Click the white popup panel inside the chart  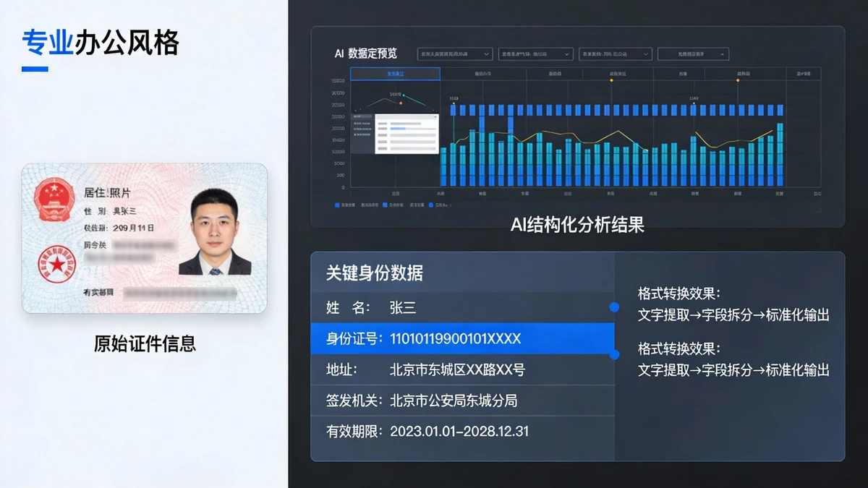pyautogui.click(x=406, y=133)
